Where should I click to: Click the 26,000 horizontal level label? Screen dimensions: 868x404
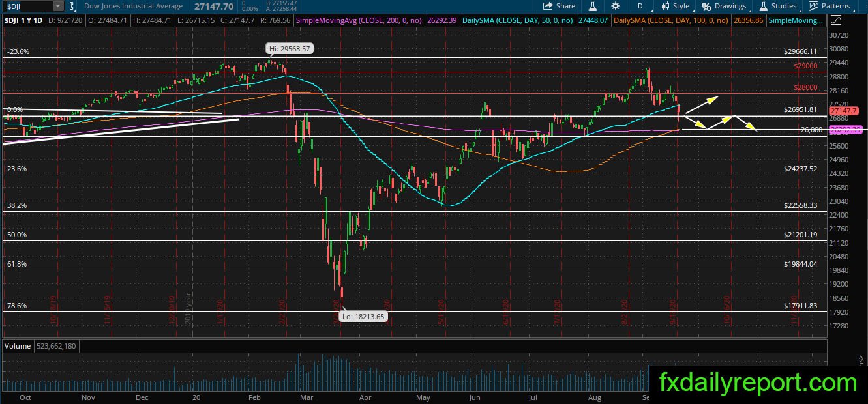click(811, 130)
